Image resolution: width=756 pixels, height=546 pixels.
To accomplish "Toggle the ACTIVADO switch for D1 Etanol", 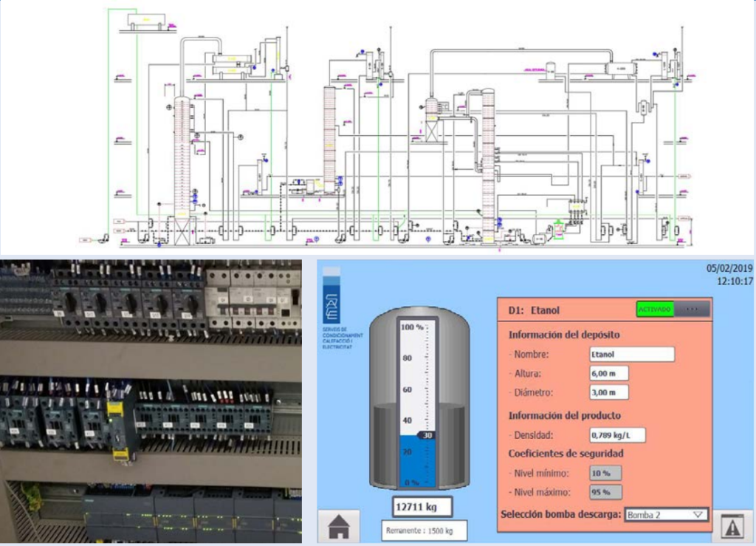I will tap(654, 309).
